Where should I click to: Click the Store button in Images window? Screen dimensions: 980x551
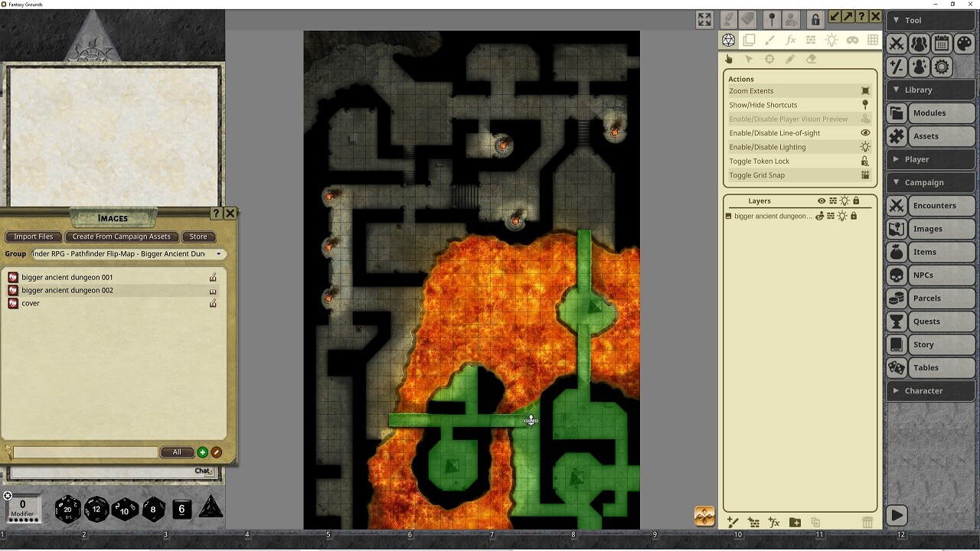click(x=198, y=236)
